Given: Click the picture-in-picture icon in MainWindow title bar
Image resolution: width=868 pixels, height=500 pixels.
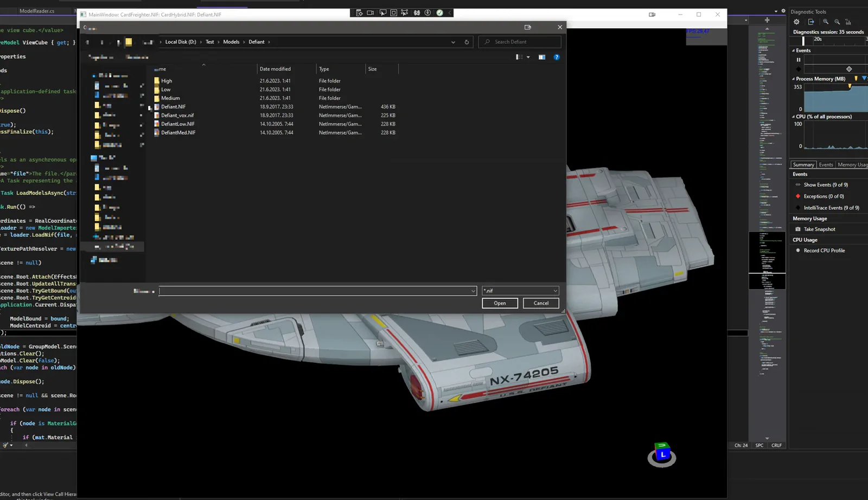Looking at the screenshot, I should pyautogui.click(x=652, y=15).
